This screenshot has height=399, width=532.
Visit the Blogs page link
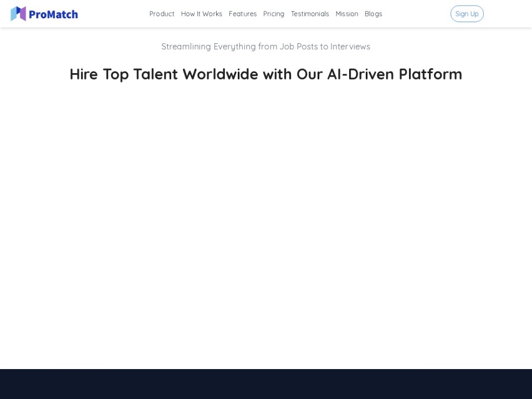[373, 14]
